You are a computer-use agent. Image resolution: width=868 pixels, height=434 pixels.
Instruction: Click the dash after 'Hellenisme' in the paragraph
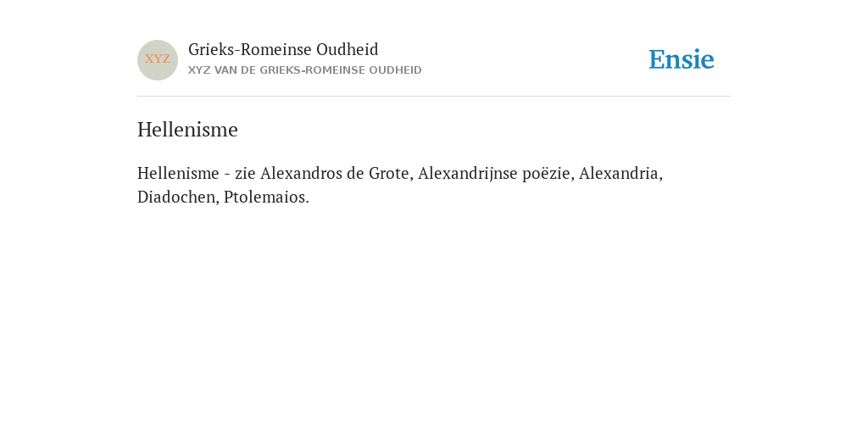227,175
